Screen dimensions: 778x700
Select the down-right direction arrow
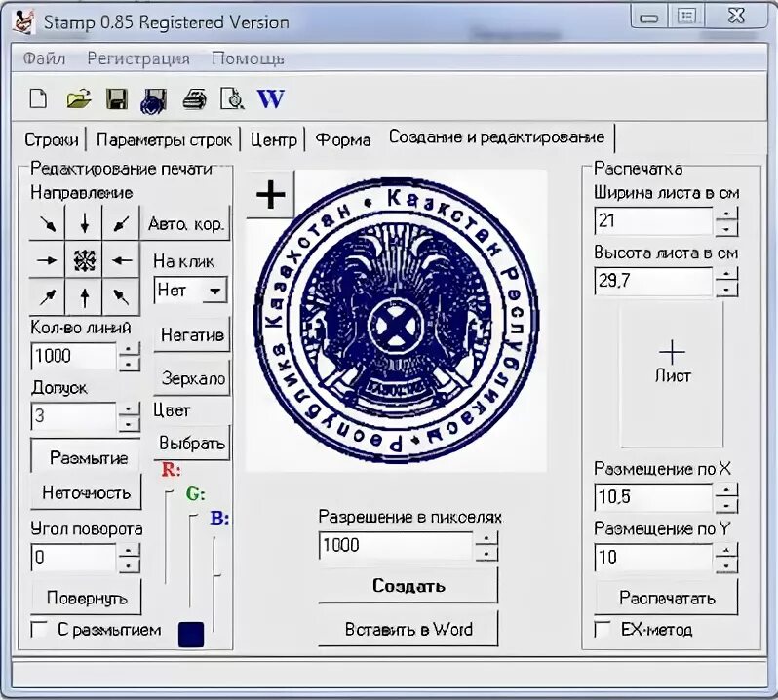click(x=47, y=223)
